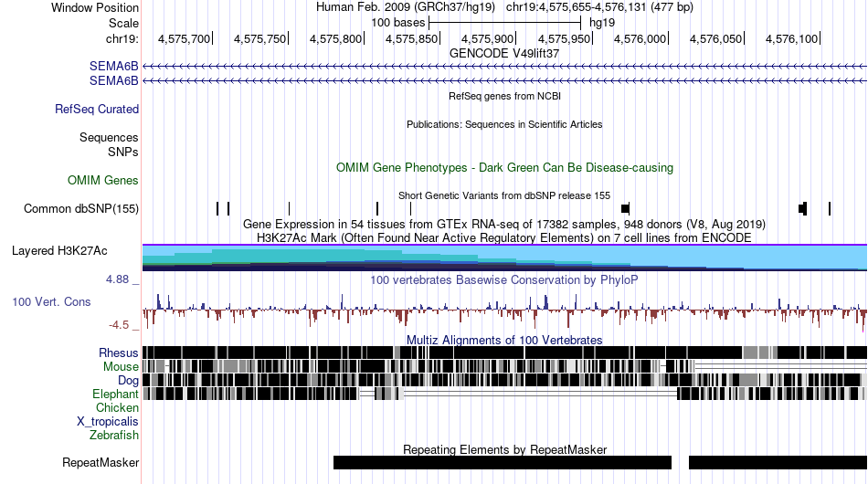Screen dimensions: 868x484
Task: Click the left RepeatMasker repeat block
Action: coord(503,462)
